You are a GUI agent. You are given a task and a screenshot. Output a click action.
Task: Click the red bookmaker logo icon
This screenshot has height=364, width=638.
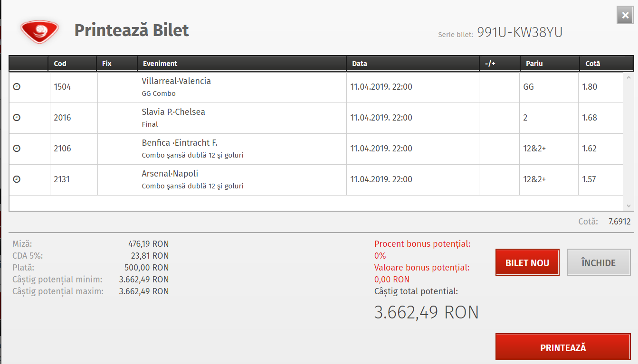(x=39, y=31)
